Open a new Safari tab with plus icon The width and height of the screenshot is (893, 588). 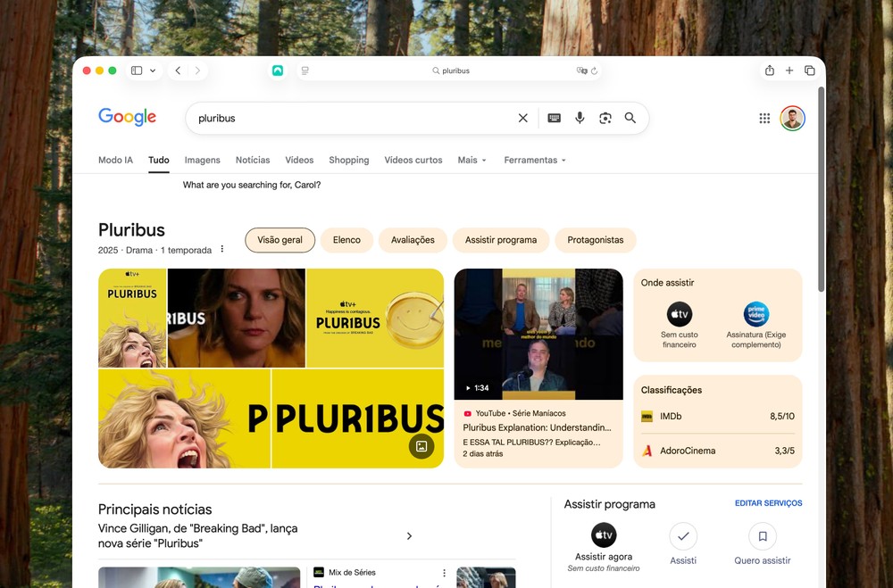pyautogui.click(x=789, y=70)
